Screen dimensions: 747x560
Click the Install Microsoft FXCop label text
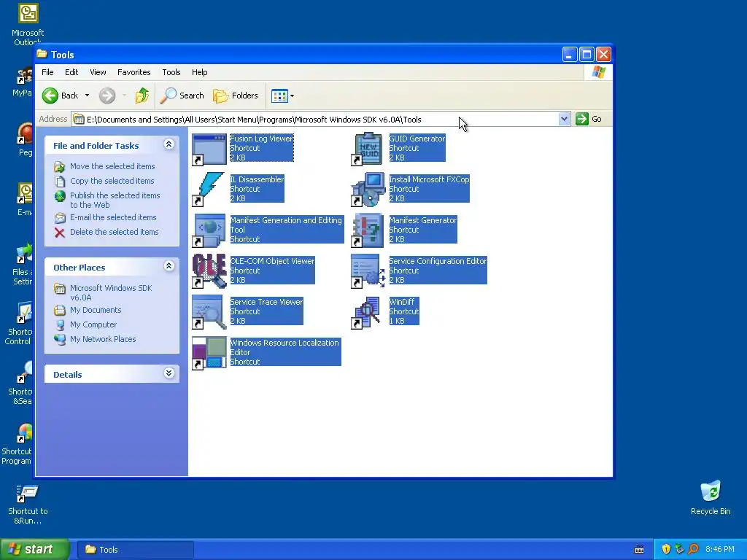point(429,179)
